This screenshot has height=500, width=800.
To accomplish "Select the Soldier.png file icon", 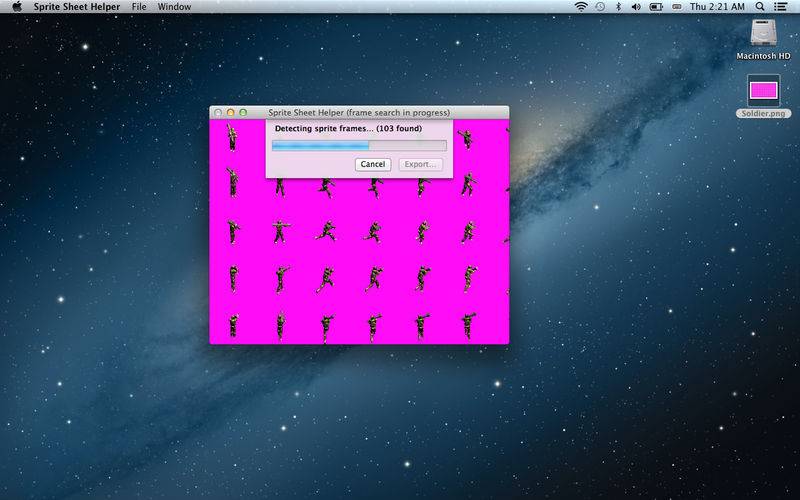I will click(x=763, y=91).
